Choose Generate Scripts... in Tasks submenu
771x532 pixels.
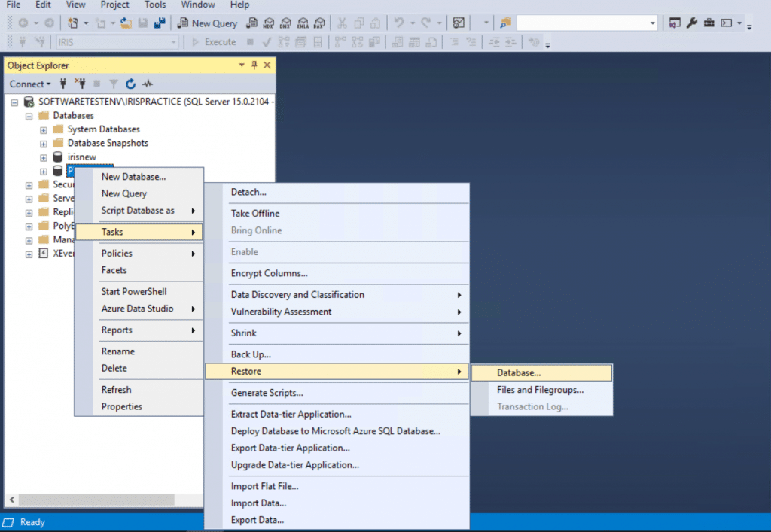pos(337,393)
